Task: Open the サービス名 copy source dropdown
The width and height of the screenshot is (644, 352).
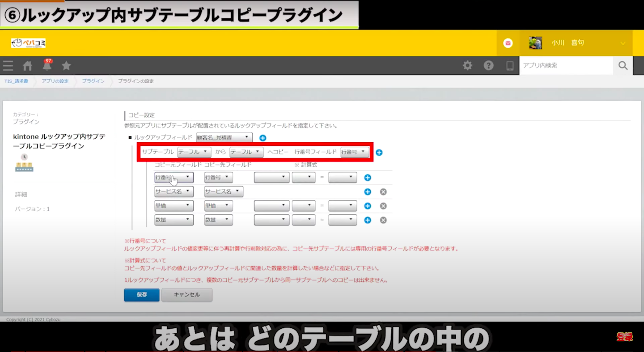Action: coord(174,192)
